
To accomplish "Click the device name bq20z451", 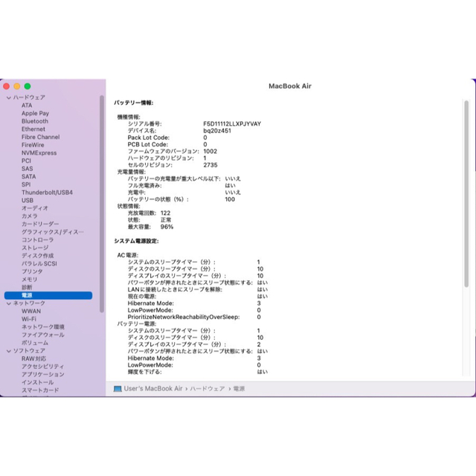I will click(x=217, y=131).
